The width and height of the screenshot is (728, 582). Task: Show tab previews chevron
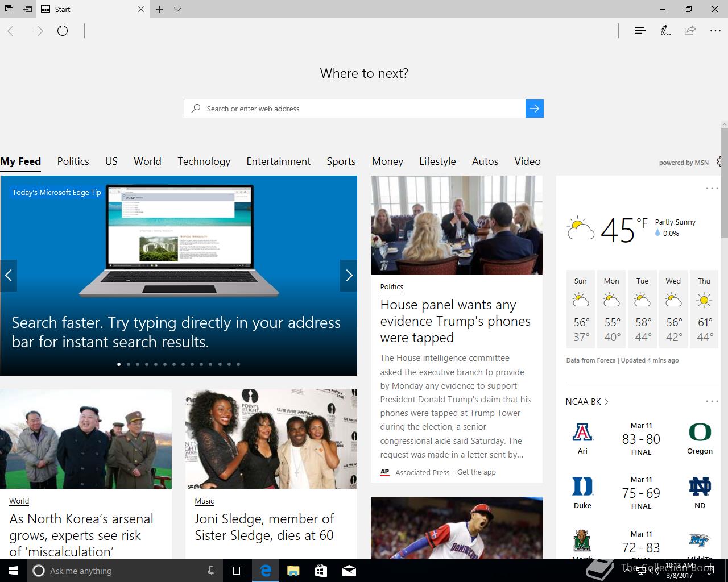pyautogui.click(x=177, y=9)
